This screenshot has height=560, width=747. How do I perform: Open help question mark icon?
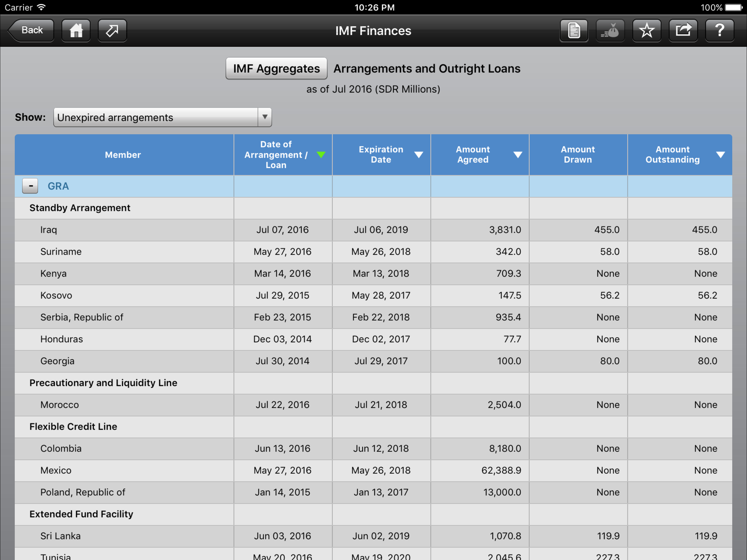click(720, 30)
